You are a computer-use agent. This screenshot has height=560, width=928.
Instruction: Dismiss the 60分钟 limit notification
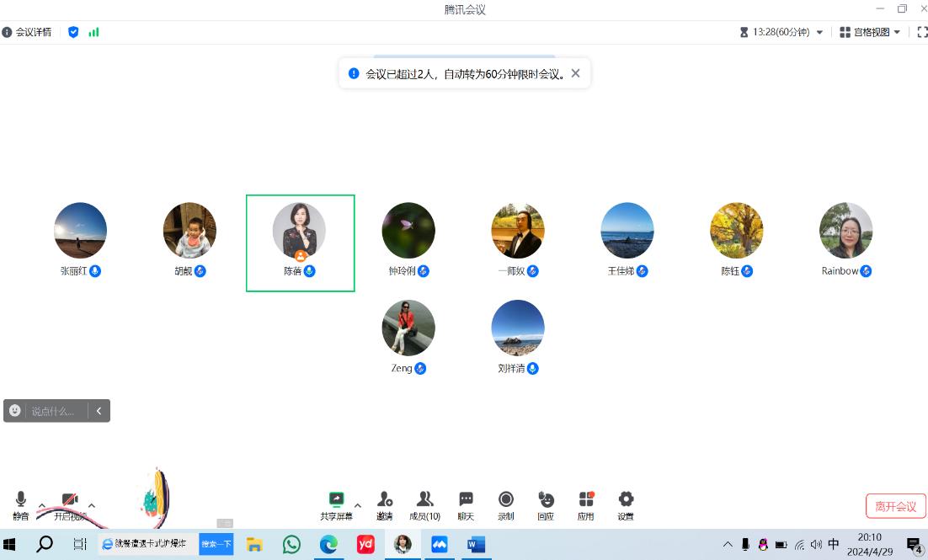575,73
